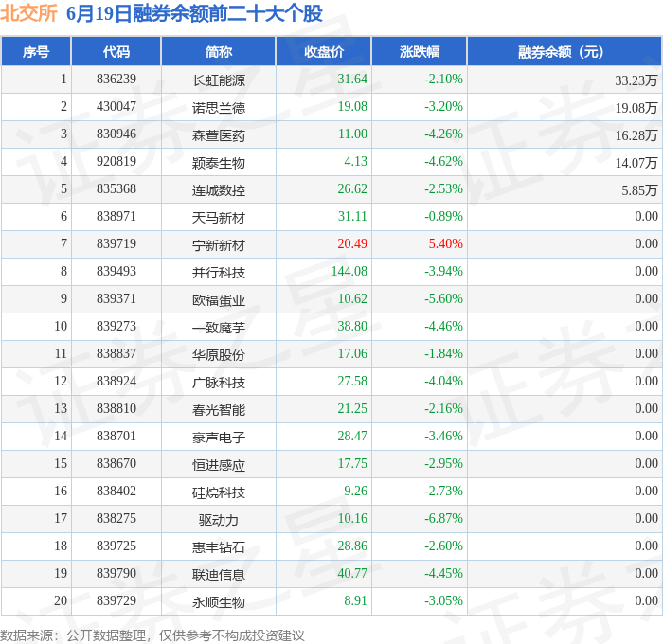663x644 pixels.
Task: Select stock code 836239
Action: (x=116, y=79)
